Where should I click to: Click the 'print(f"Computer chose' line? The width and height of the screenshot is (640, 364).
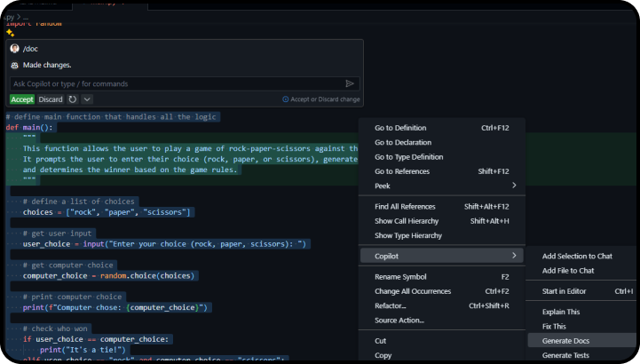115,307
